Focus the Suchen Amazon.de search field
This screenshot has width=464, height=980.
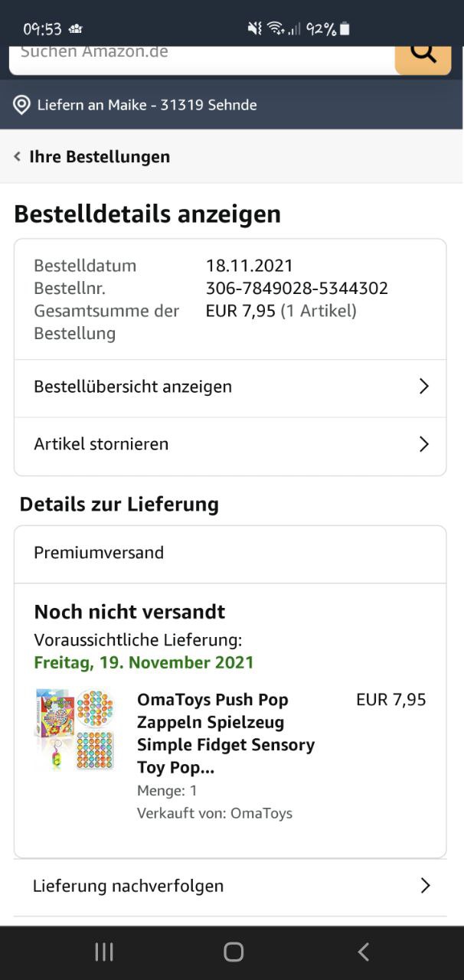(x=199, y=55)
